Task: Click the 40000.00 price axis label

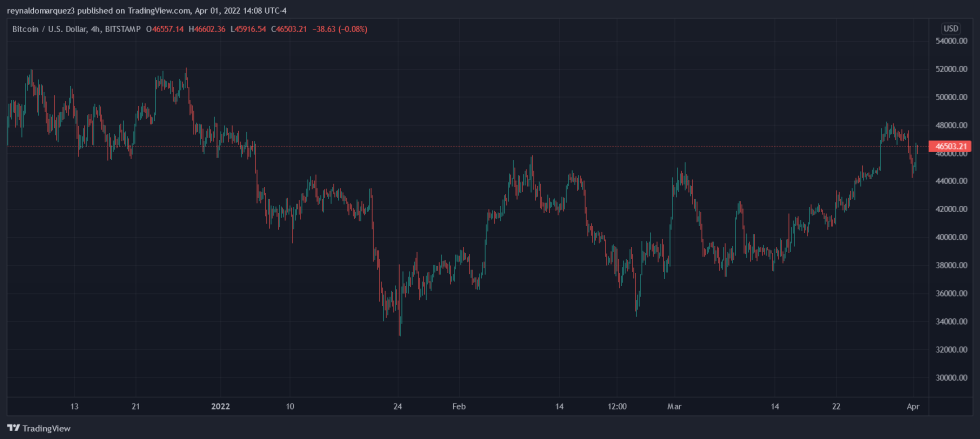Action: coord(951,238)
